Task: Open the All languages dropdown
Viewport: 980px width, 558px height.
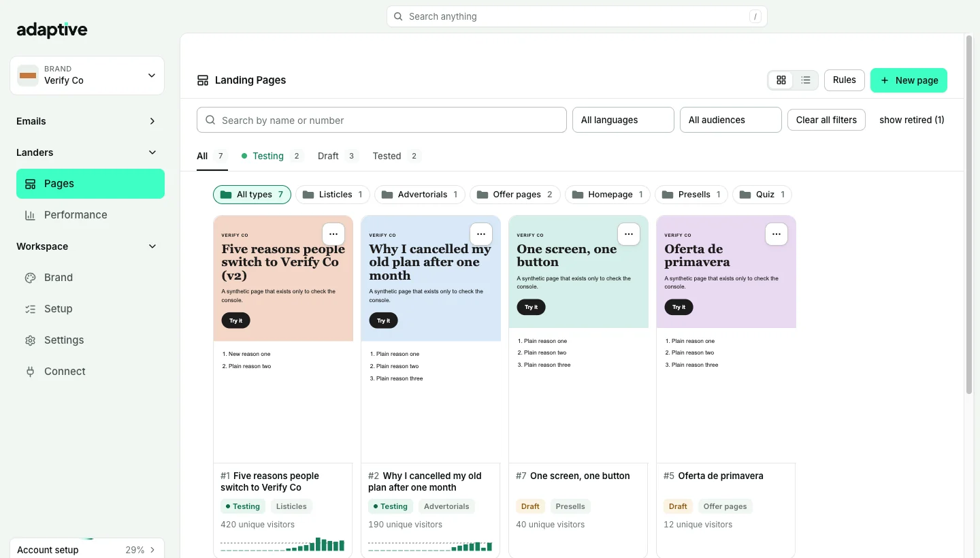Action: pos(623,120)
